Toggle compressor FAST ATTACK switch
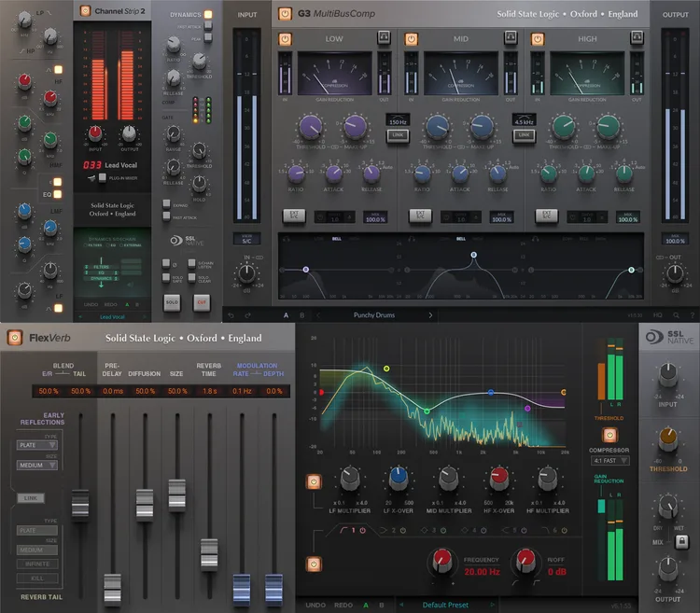Viewport: 700px width, 613px height. (x=208, y=26)
